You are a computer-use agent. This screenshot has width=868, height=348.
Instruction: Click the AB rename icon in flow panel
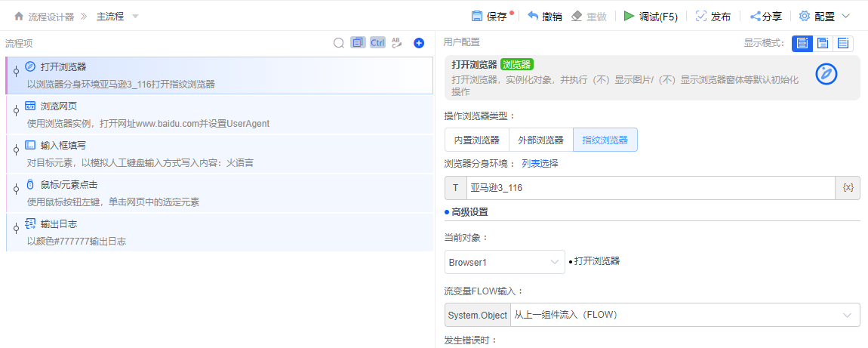[x=397, y=43]
